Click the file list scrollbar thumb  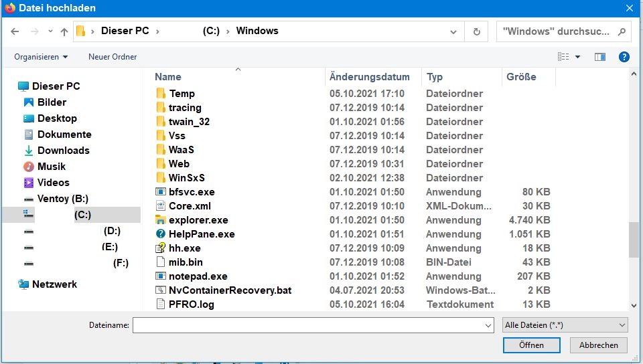634,240
